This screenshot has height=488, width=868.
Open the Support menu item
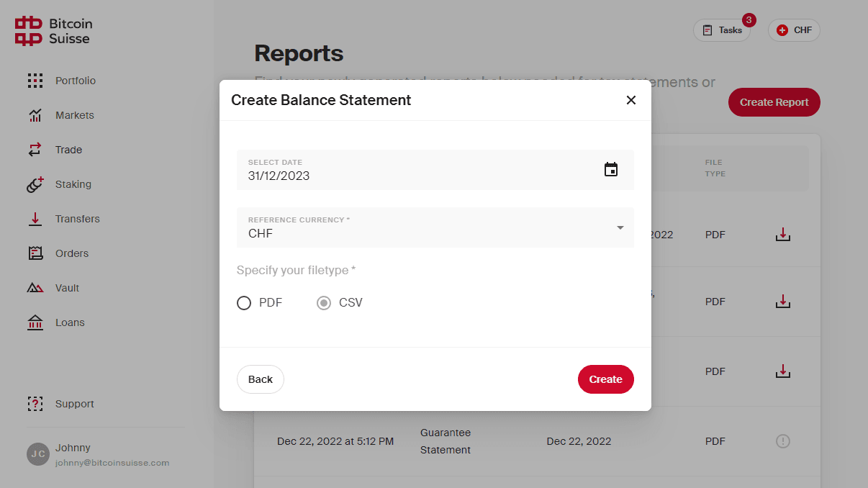pos(74,404)
